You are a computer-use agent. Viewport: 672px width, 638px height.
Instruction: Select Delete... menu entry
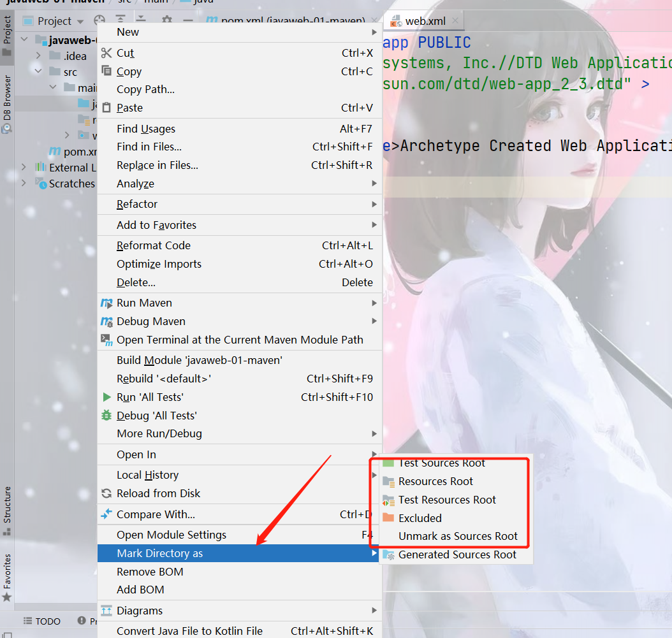pyautogui.click(x=239, y=282)
